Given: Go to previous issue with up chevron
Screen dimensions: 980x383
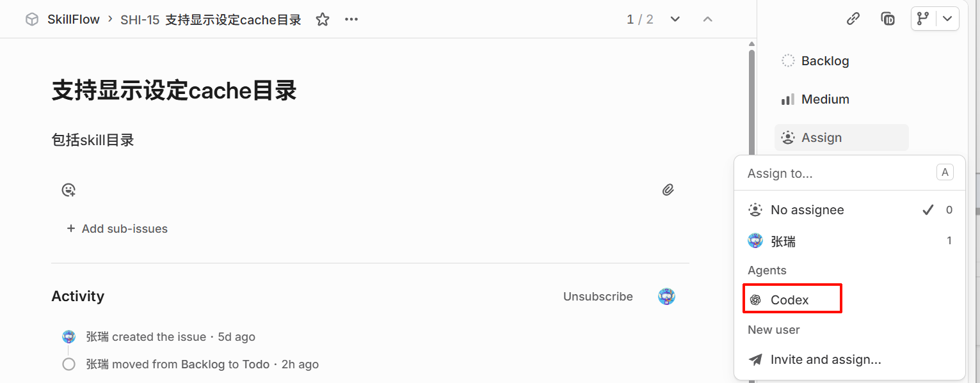Looking at the screenshot, I should click(707, 19).
